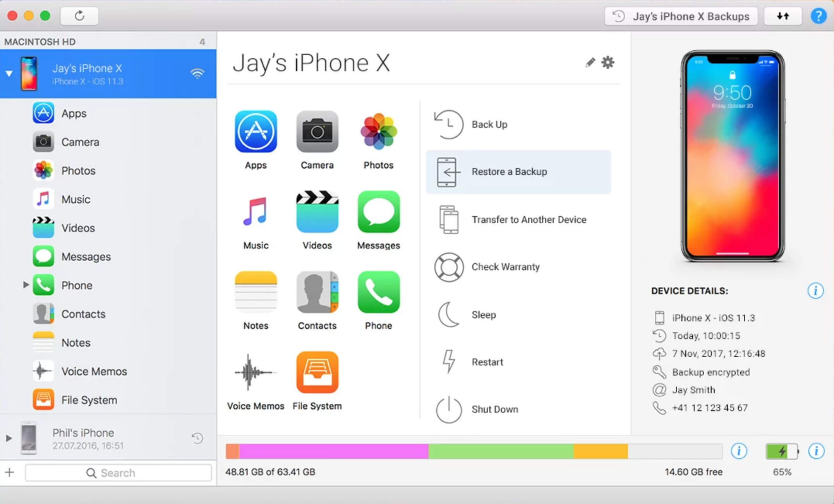The image size is (834, 504).
Task: Click 'Today, 10:00:15' last backup time
Action: 706,336
